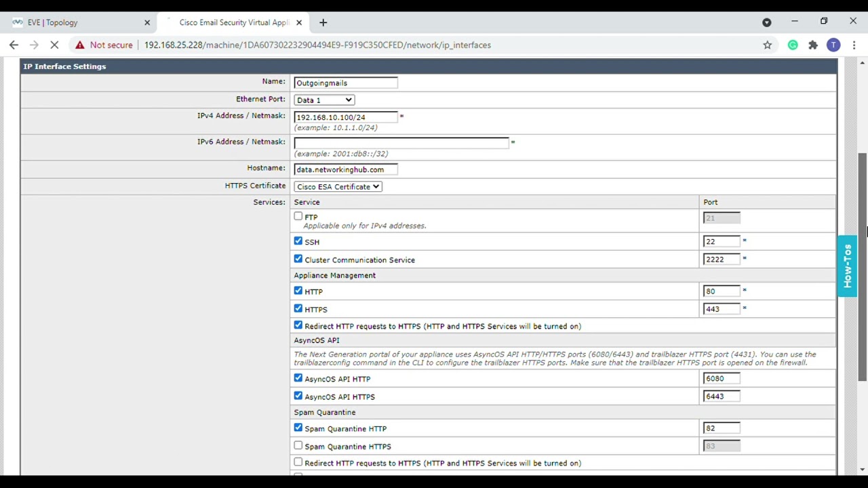Uncheck the AsyncOS API HTTPS checkbox
The height and width of the screenshot is (488, 868).
298,396
